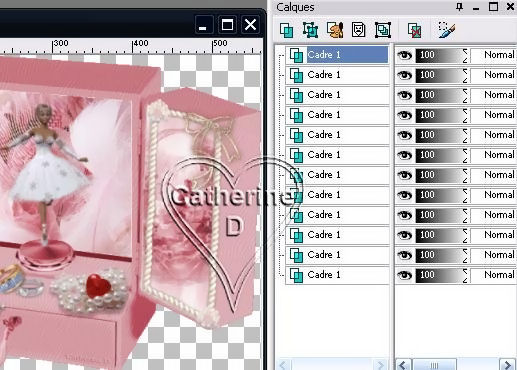
Task: Minimize the image document window
Action: 203,25
